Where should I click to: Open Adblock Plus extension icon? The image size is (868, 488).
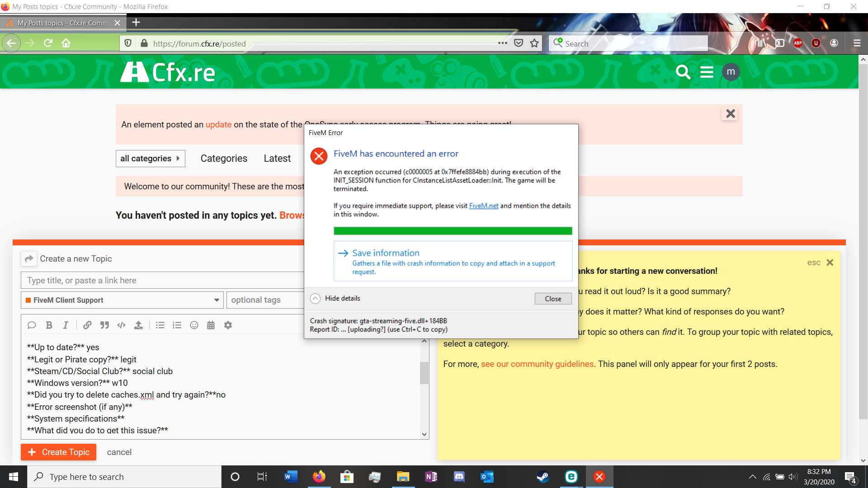(x=798, y=43)
